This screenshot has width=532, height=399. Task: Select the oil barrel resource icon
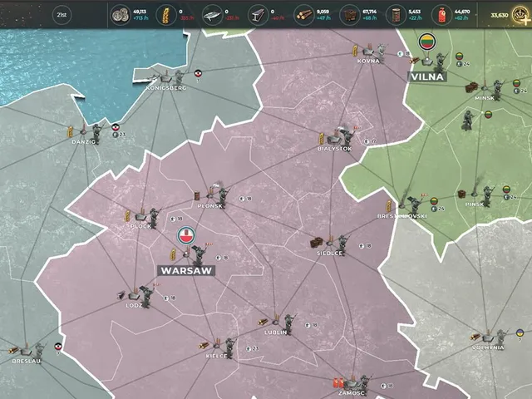(x=396, y=15)
